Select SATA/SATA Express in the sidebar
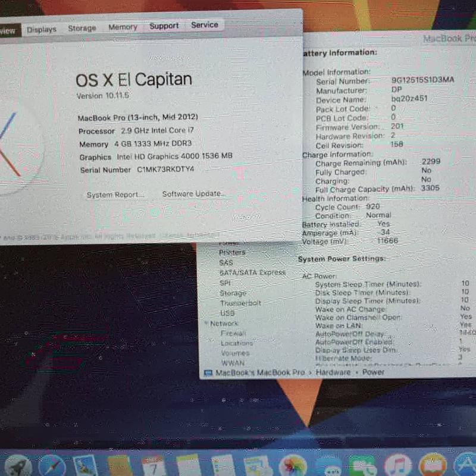This screenshot has width=476, height=476. coord(252,273)
